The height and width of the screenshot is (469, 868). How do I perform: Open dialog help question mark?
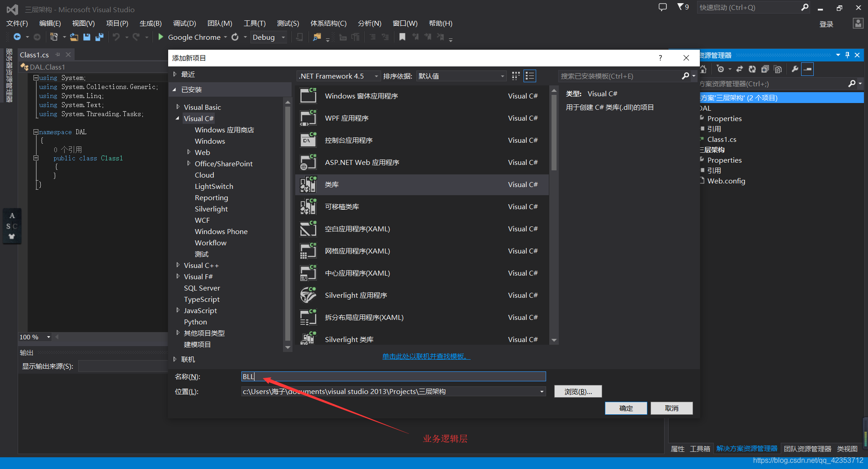point(660,58)
